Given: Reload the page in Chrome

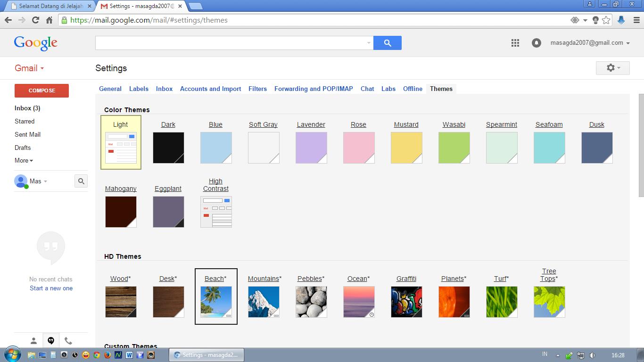Looking at the screenshot, I should (35, 20).
